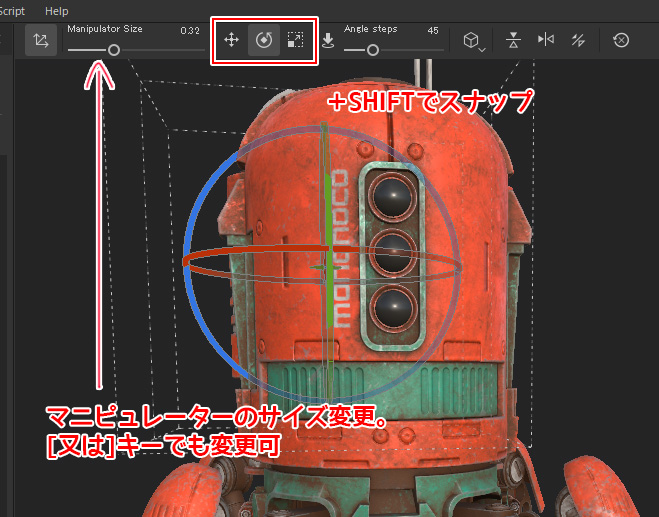Click the robot's top camera lens
This screenshot has width=659, height=517.
click(x=388, y=191)
